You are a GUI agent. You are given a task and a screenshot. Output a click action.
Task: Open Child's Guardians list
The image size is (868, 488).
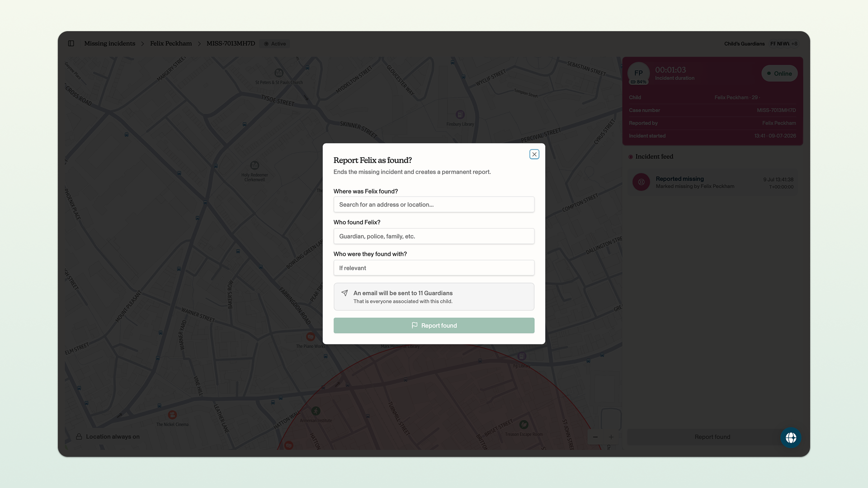[x=744, y=44]
